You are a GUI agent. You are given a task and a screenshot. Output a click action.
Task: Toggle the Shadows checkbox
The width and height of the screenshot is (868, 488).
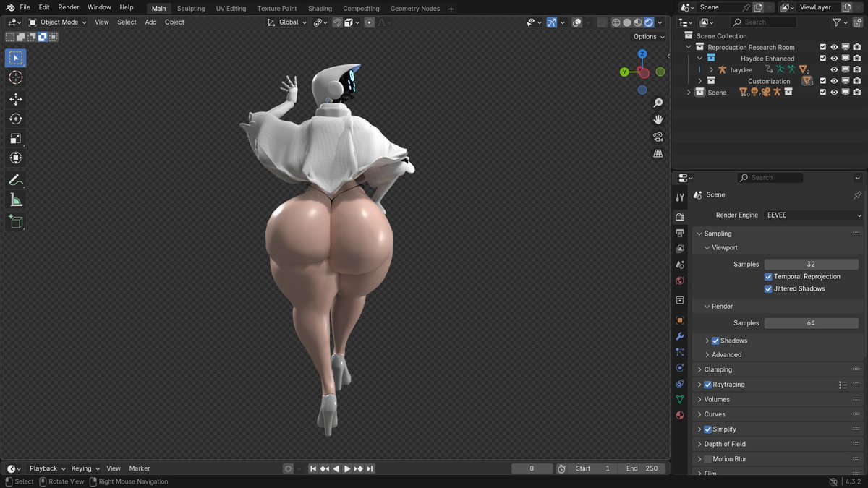715,341
